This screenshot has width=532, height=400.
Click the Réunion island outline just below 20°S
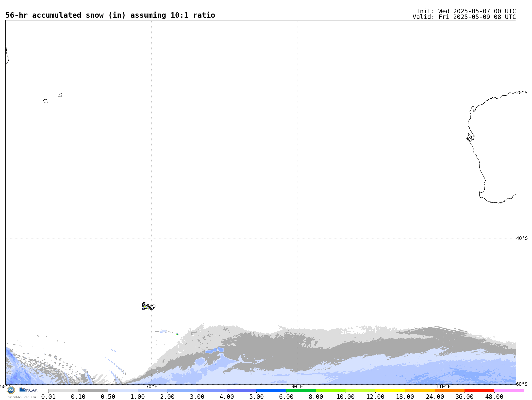46,101
